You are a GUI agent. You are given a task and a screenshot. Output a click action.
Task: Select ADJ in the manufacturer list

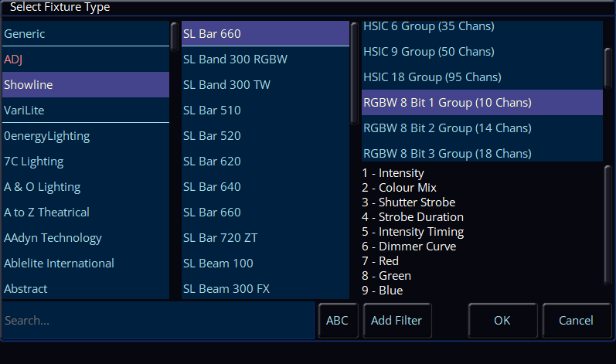[x=86, y=60]
